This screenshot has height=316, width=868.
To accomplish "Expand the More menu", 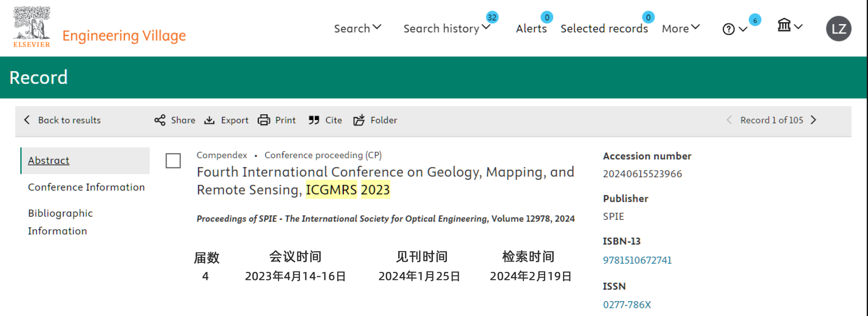I will (681, 28).
